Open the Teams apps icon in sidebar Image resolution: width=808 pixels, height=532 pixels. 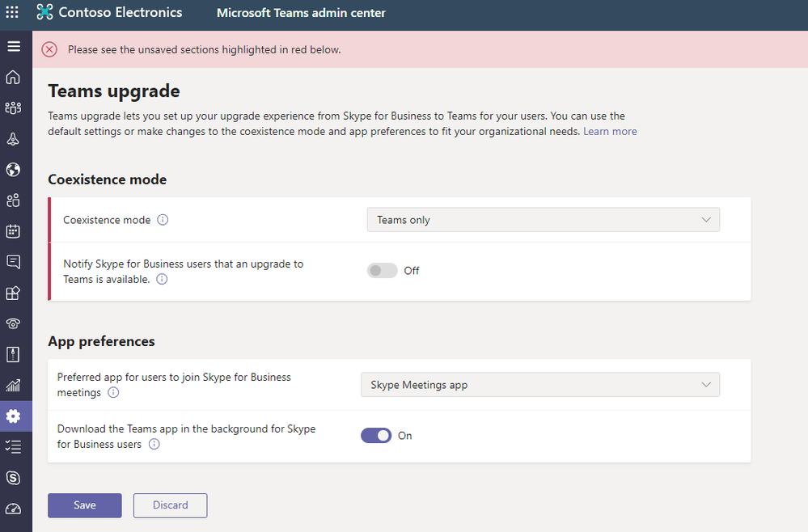[14, 293]
